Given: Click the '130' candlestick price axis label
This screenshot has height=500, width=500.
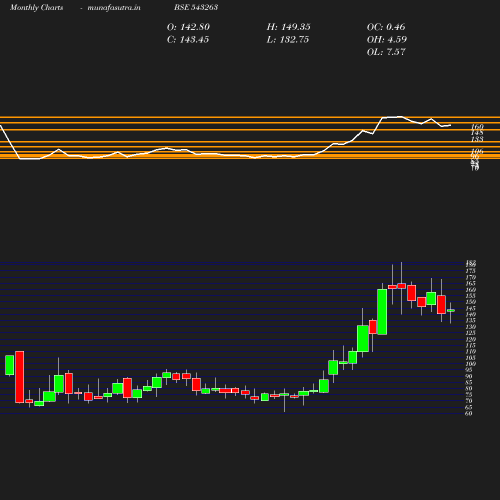Looking at the screenshot, I should click(471, 327).
